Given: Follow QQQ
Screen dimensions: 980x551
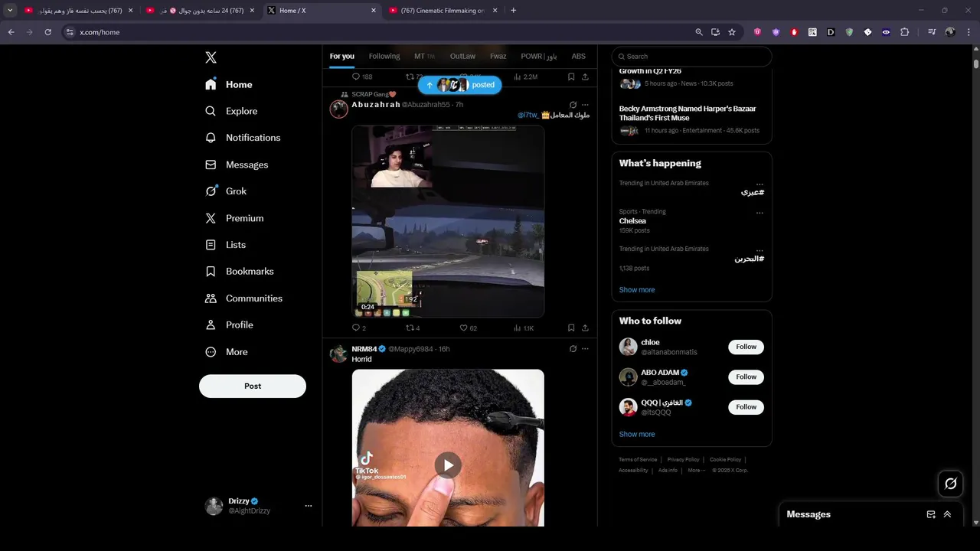Looking at the screenshot, I should [x=746, y=407].
